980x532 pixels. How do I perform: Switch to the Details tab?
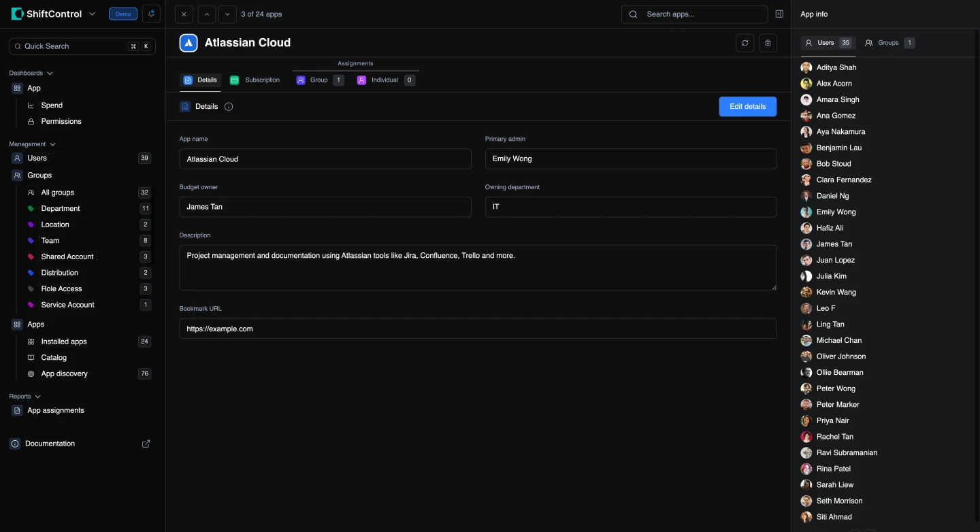tap(200, 80)
